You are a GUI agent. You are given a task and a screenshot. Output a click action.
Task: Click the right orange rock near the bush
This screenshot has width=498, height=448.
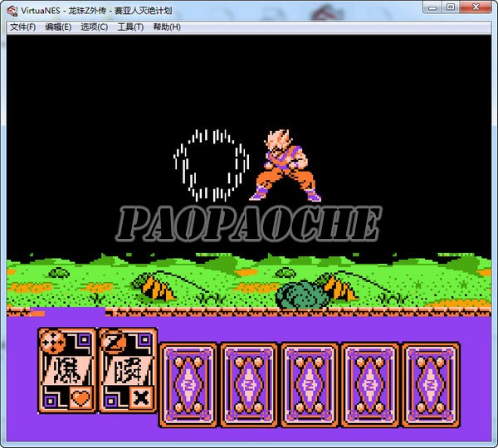341,288
